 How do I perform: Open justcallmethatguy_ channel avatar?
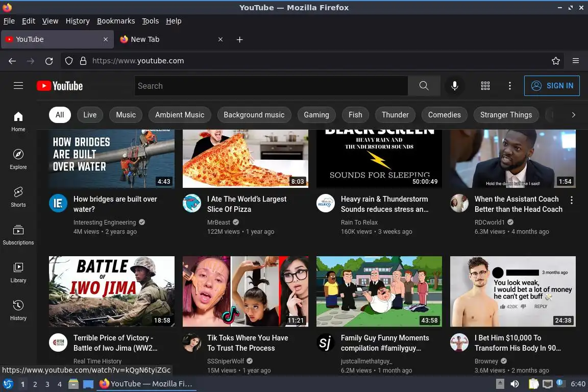coord(326,342)
